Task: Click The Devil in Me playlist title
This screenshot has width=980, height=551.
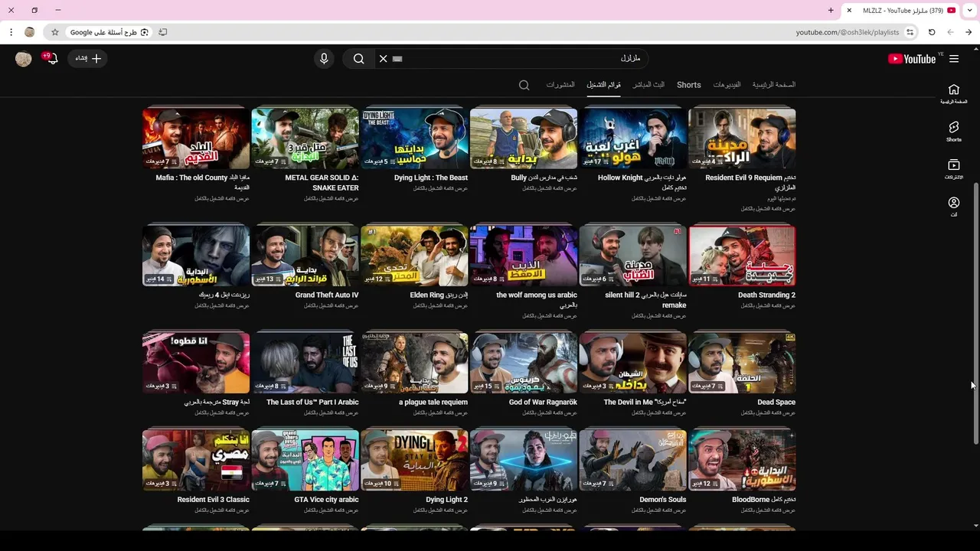Action: (x=645, y=402)
